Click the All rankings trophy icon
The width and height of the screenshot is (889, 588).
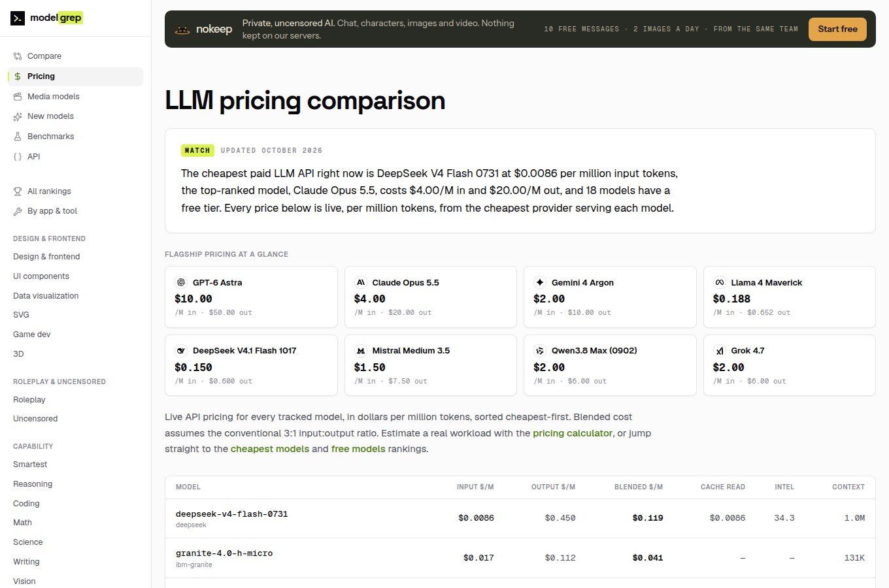tap(18, 191)
